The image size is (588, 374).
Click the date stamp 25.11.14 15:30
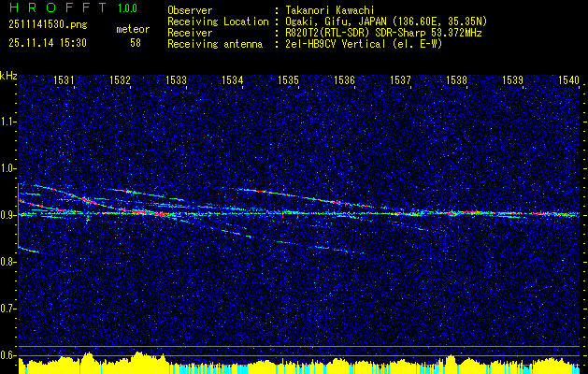[x=48, y=43]
